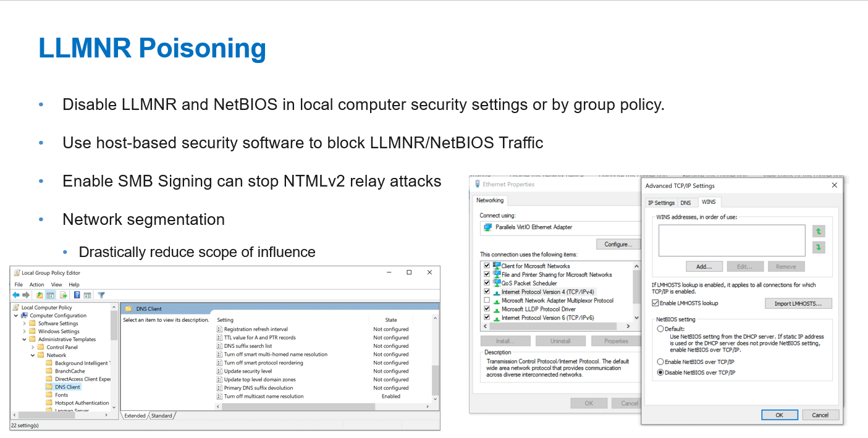
Task: Click the Setting column header
Action: [291, 319]
